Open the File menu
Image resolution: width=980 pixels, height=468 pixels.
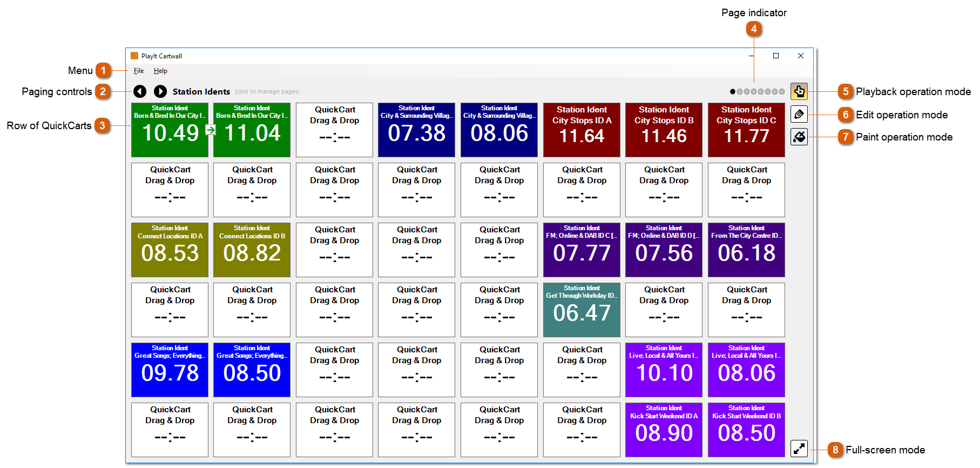click(x=139, y=71)
